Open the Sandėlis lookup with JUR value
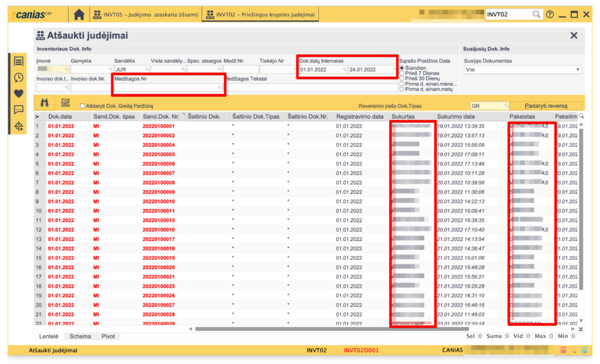The height and width of the screenshot is (364, 600). point(147,70)
